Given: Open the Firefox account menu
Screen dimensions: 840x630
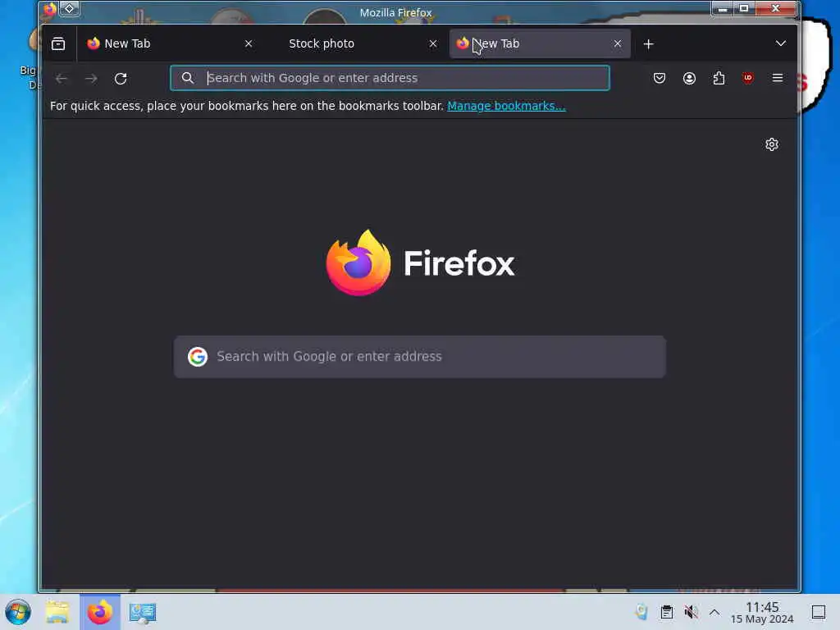Looking at the screenshot, I should click(x=689, y=78).
